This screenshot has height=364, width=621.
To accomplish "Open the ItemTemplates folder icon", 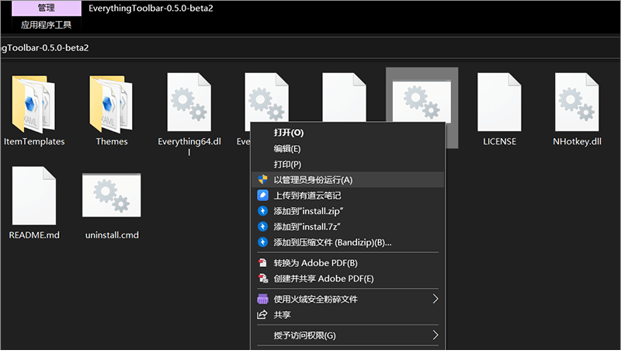I will (x=33, y=104).
